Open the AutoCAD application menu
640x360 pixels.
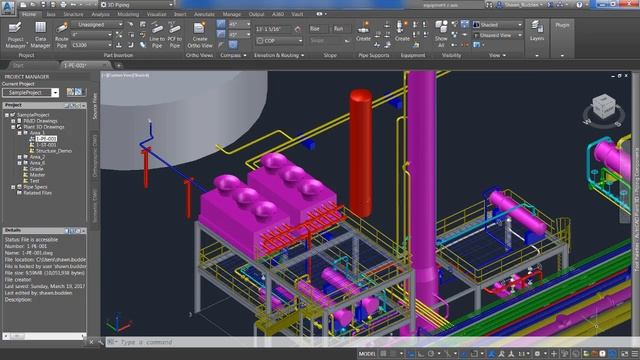(8, 7)
